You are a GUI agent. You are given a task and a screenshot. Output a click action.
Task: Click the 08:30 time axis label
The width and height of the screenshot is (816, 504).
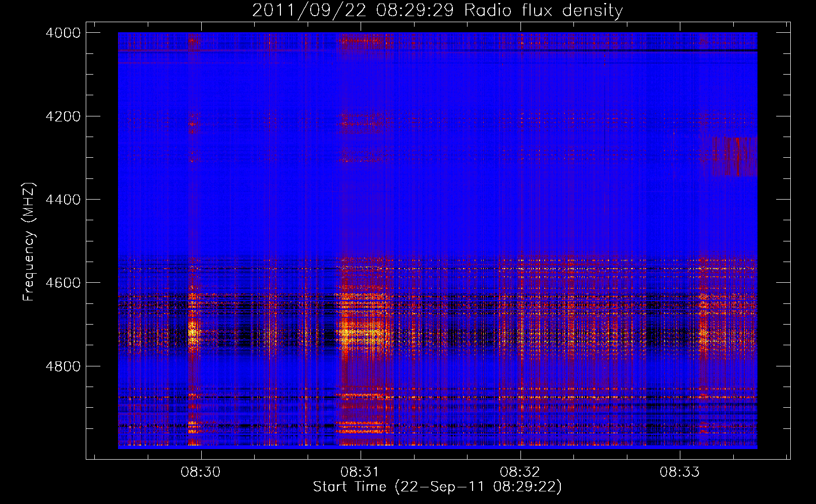pyautogui.click(x=201, y=472)
